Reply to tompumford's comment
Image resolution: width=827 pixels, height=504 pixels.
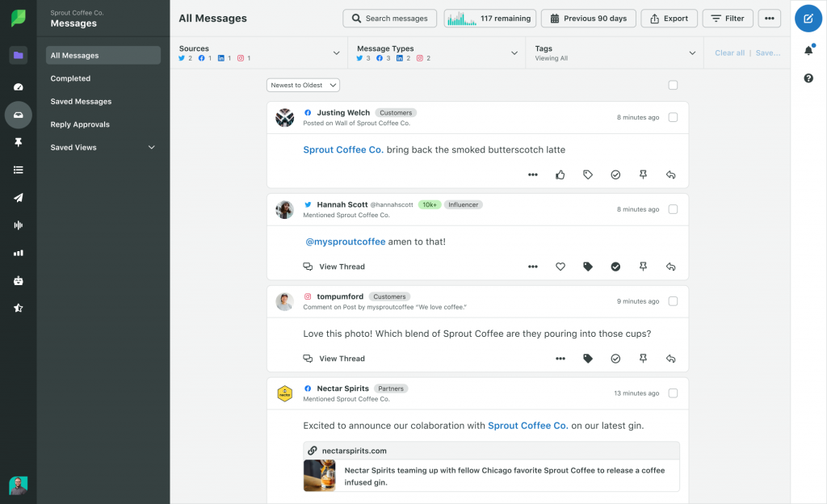point(670,359)
